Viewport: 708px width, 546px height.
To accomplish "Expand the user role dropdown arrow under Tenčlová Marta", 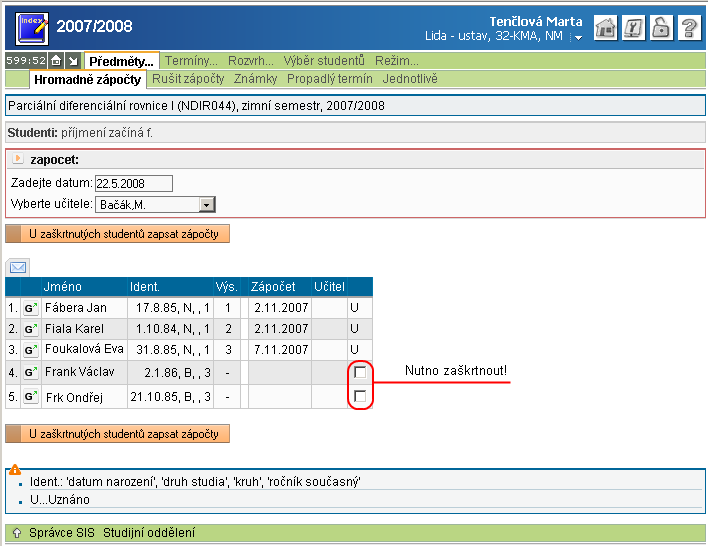I will [577, 38].
